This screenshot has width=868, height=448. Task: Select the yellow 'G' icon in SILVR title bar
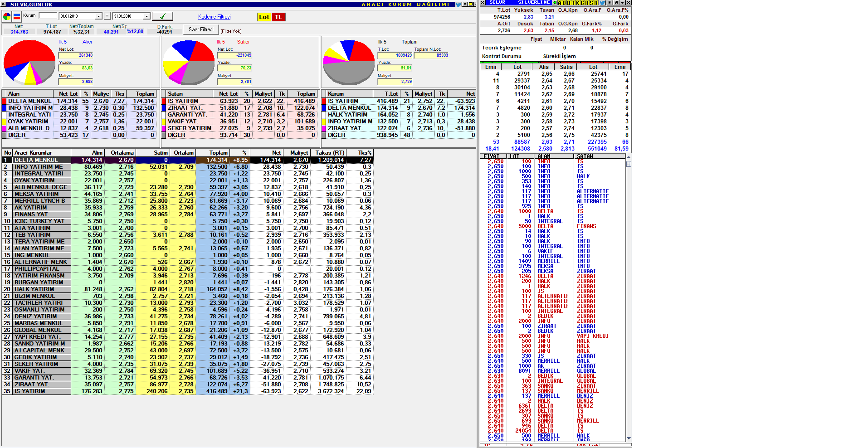(582, 2)
